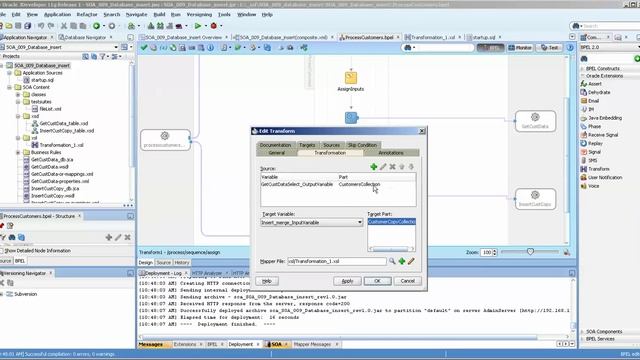The width and height of the screenshot is (640, 360).
Task: Click the Help button in dialog
Action: (x=267, y=281)
